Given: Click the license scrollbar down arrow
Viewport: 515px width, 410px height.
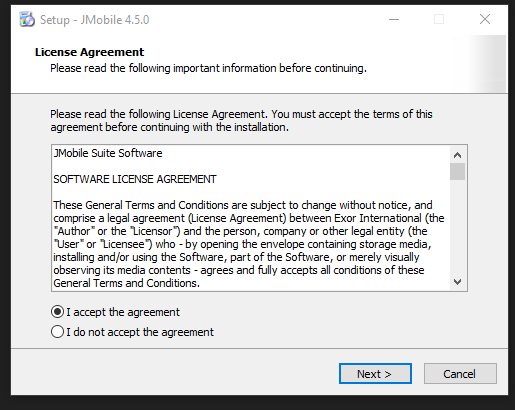Looking at the screenshot, I should click(x=457, y=282).
